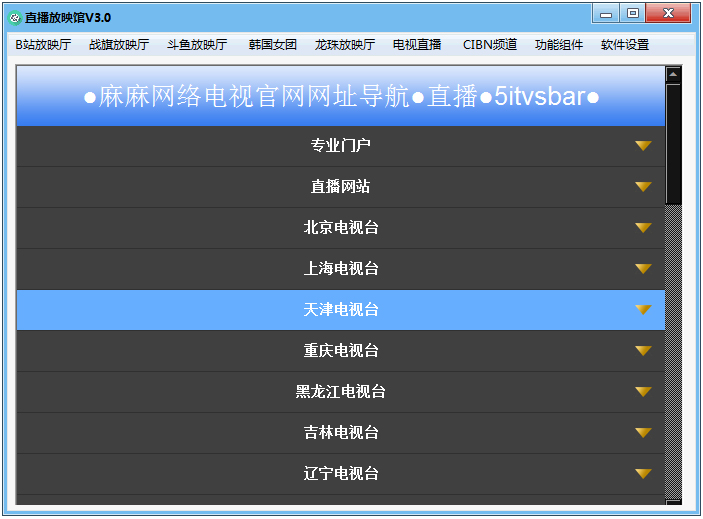Open the B站放映厅 menu
703x519 pixels.
(43, 45)
